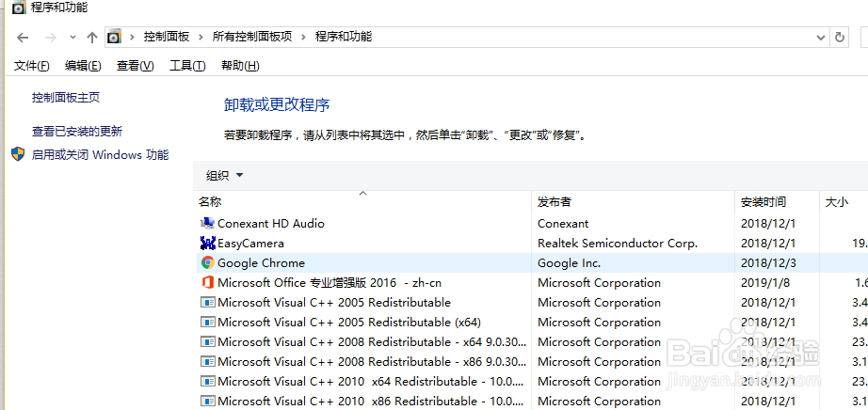Open 查看已安装的更新 link
The height and width of the screenshot is (410, 868).
coord(77,132)
